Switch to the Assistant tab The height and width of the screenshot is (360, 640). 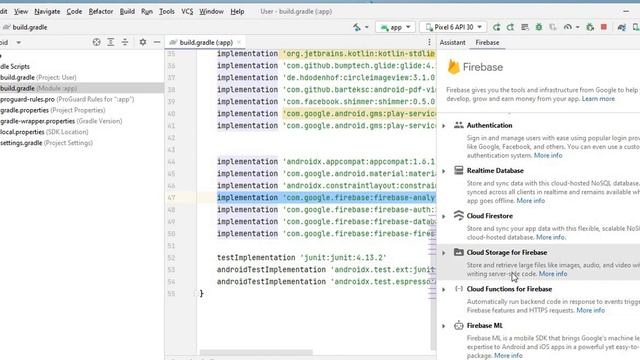452,42
